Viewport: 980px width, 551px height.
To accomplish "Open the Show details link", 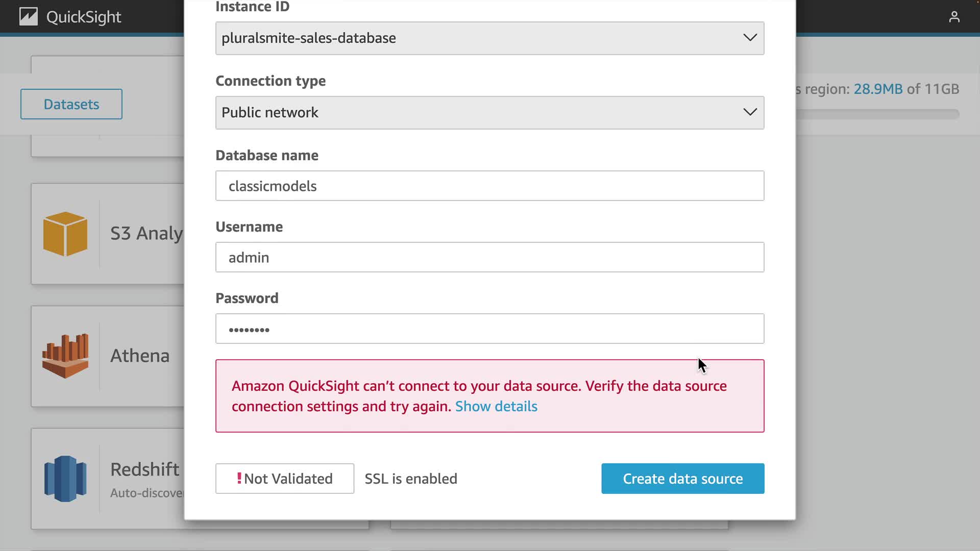I will coord(496,407).
